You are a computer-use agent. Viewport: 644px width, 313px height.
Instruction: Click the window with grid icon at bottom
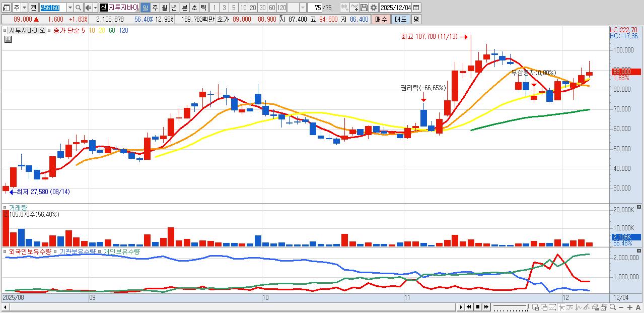tap(535, 307)
